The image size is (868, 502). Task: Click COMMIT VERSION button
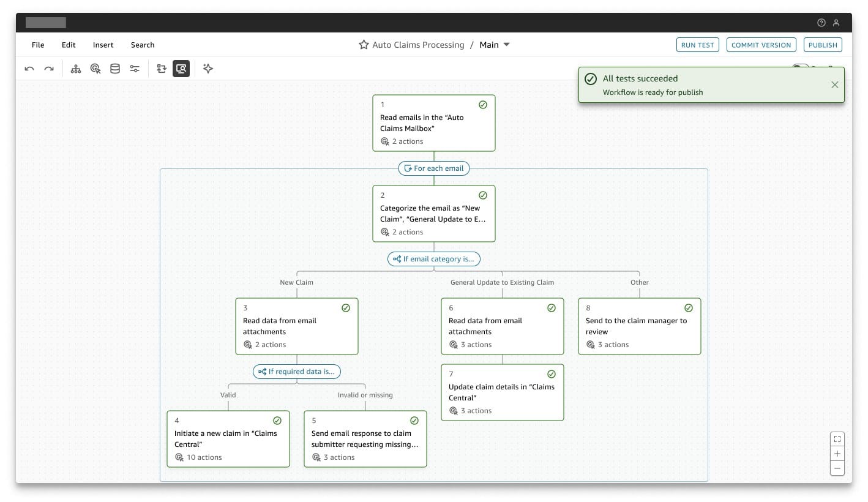pos(761,45)
